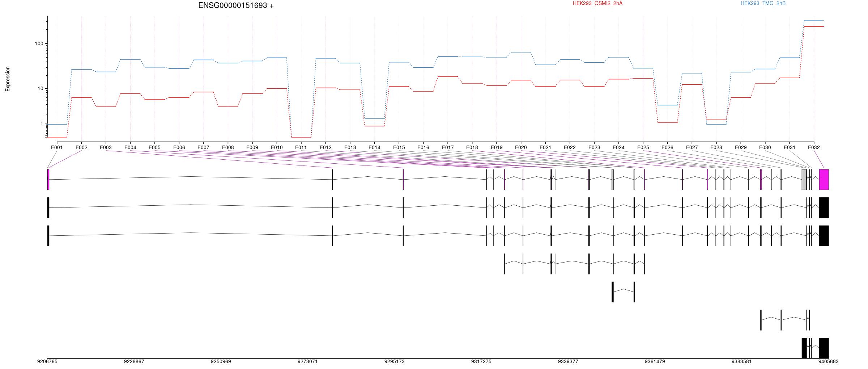Viewport: 868px width, 369px height.
Task: Click exon label E015
Action: point(399,147)
